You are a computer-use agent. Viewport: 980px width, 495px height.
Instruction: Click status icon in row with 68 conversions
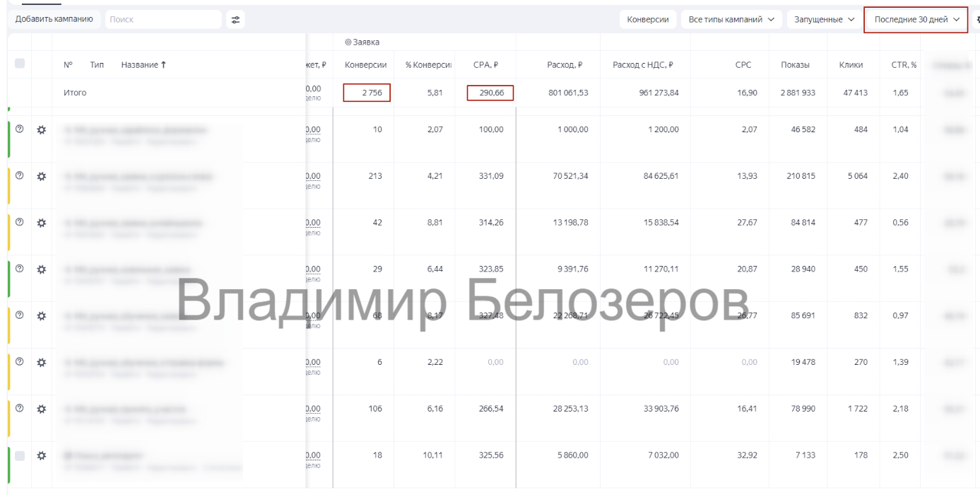pyautogui.click(x=20, y=315)
